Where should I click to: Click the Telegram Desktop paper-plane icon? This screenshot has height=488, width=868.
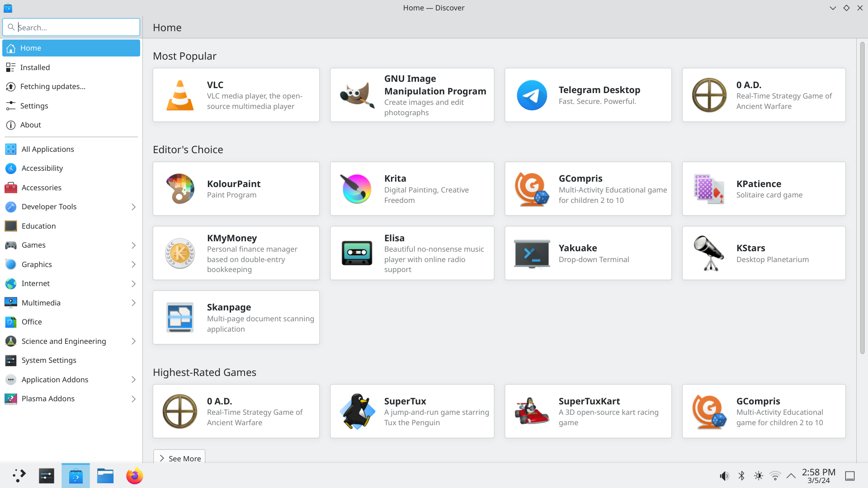pyautogui.click(x=532, y=95)
